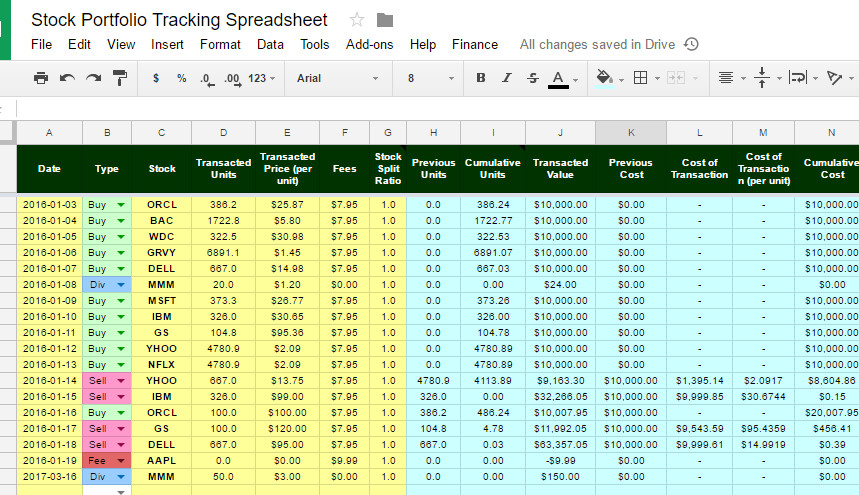This screenshot has height=495, width=859.
Task: Format as currency with dollar icon
Action: point(156,78)
